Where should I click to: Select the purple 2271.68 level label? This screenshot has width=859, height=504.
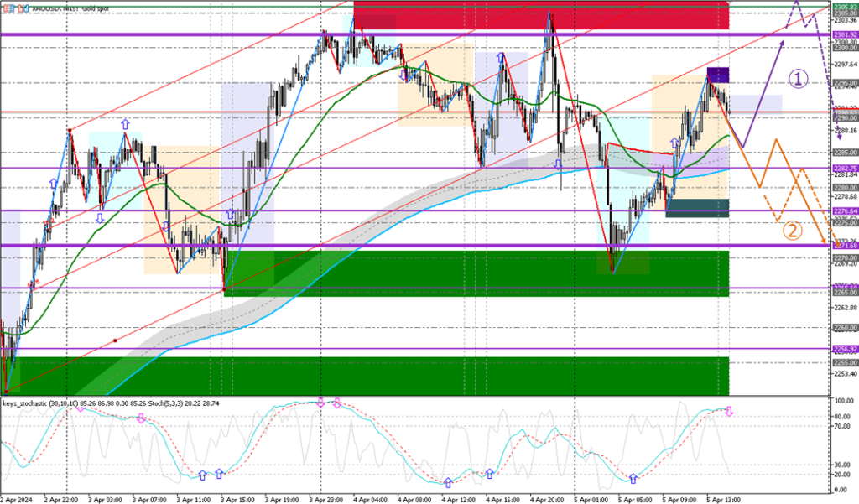844,245
